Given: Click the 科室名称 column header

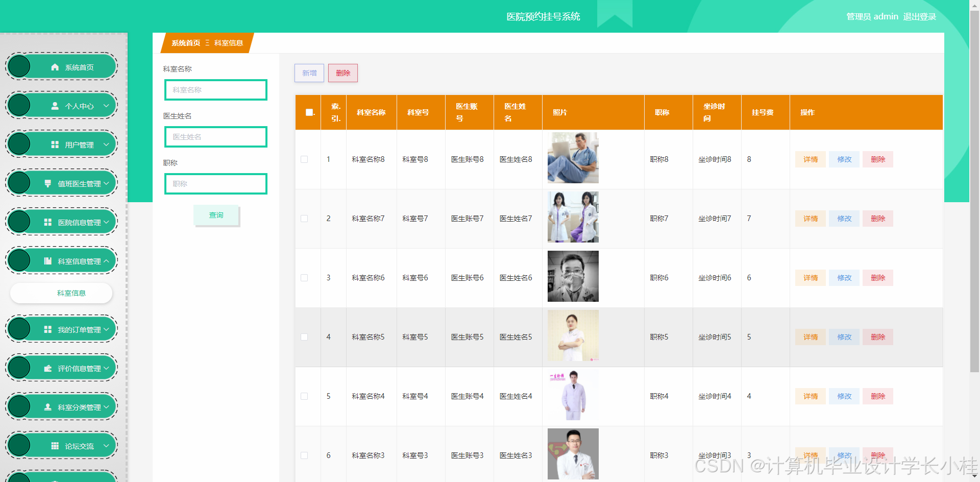Looking at the screenshot, I should coord(371,112).
